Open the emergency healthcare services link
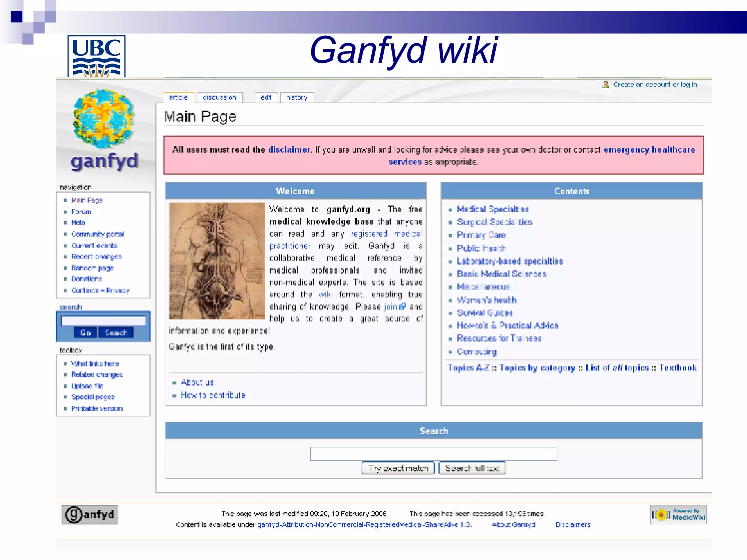 pos(649,150)
